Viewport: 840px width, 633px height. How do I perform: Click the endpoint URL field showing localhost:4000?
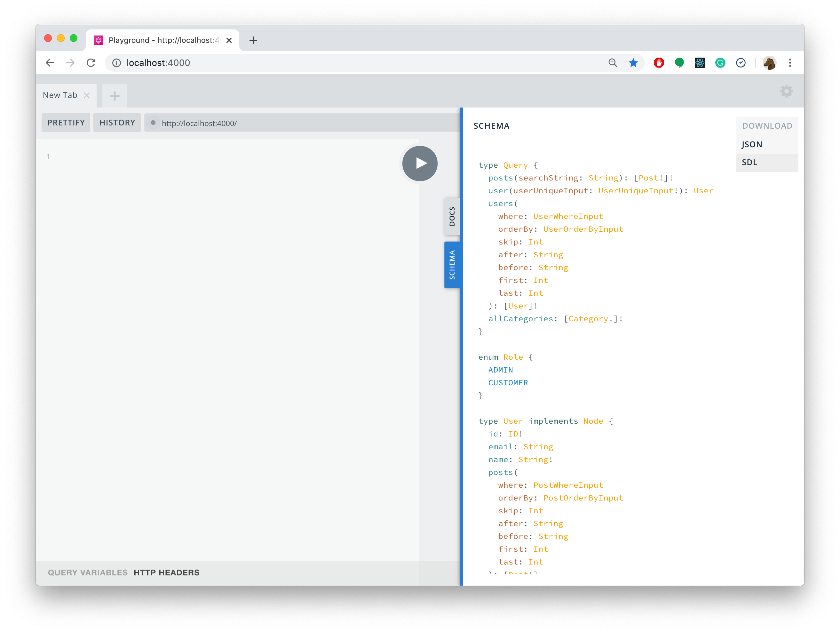pos(266,123)
